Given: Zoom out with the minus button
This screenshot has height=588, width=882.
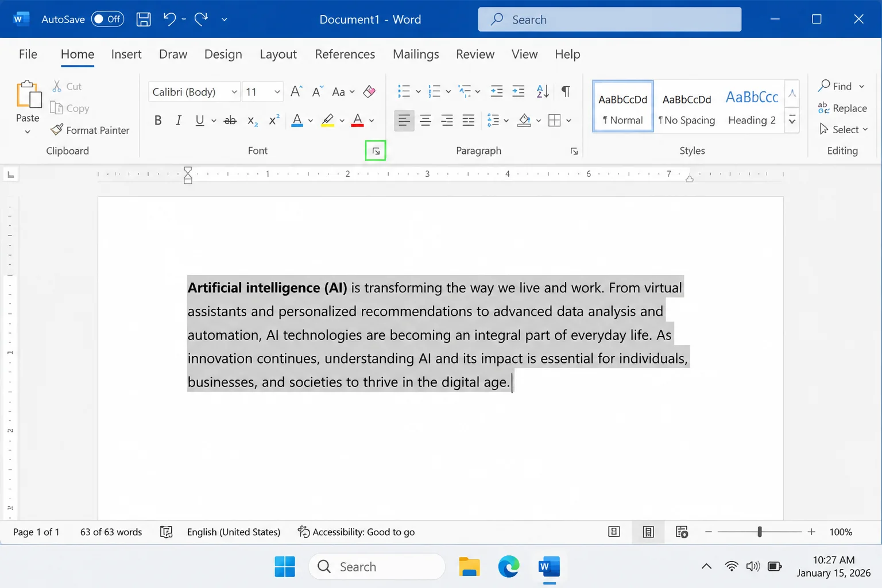Looking at the screenshot, I should [x=709, y=532].
